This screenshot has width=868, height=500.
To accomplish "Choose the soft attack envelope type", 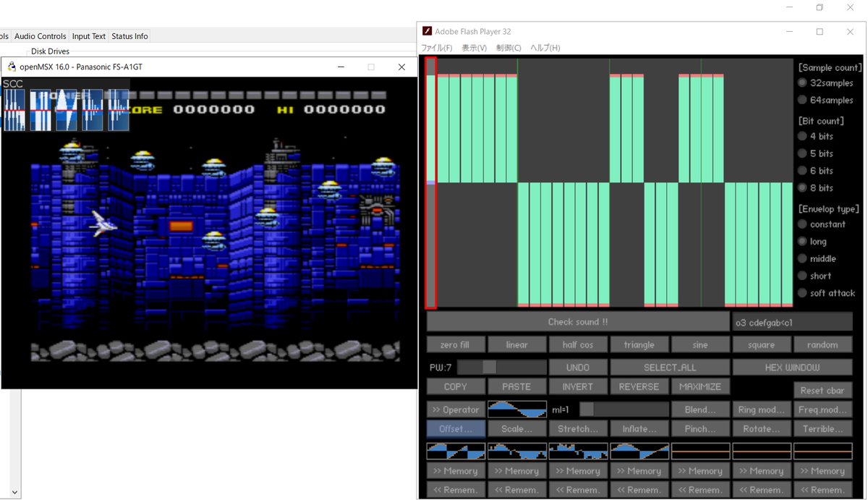I will pos(801,293).
